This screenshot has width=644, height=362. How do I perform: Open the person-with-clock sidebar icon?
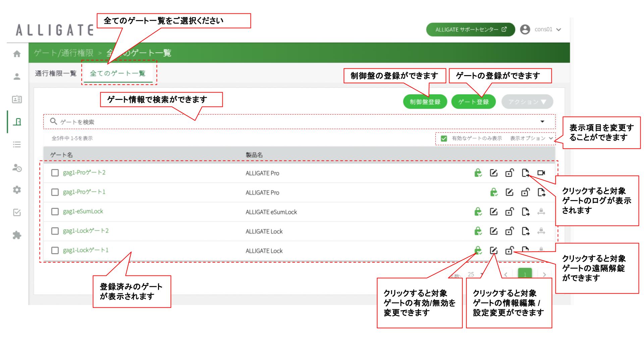pos(17,168)
